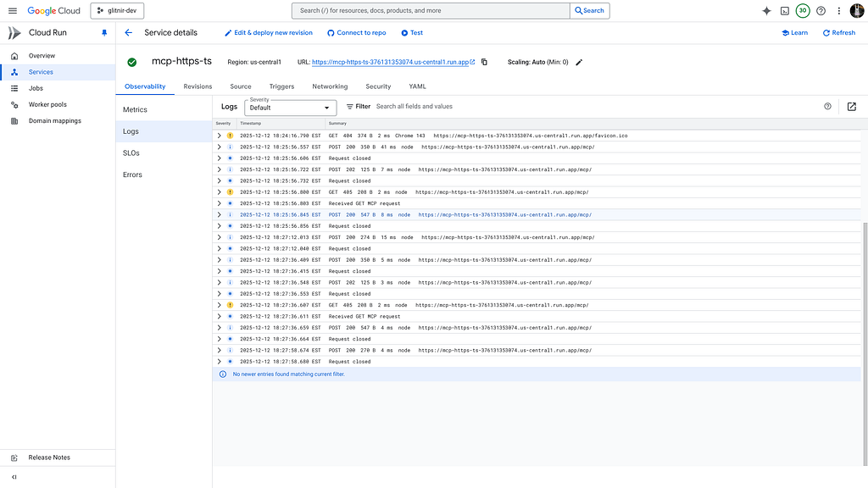Click the green service status checkmark
Image resolution: width=868 pixels, height=488 pixels.
pos(131,62)
